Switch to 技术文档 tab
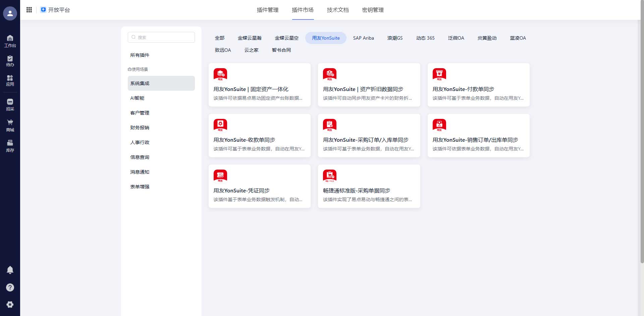Screen dimensions: 644x316 coord(338,10)
